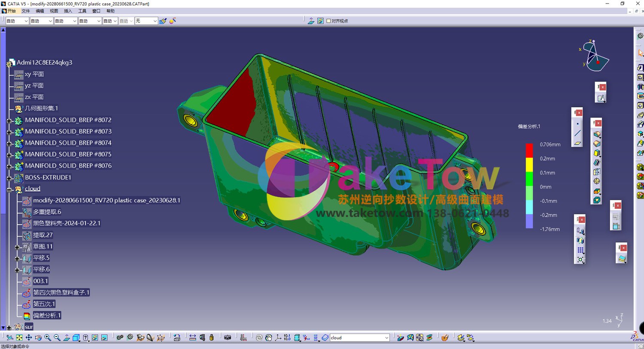Image resolution: width=644 pixels, height=349 pixels.
Task: Close the Sketcher floating toolbar
Action: (x=603, y=87)
